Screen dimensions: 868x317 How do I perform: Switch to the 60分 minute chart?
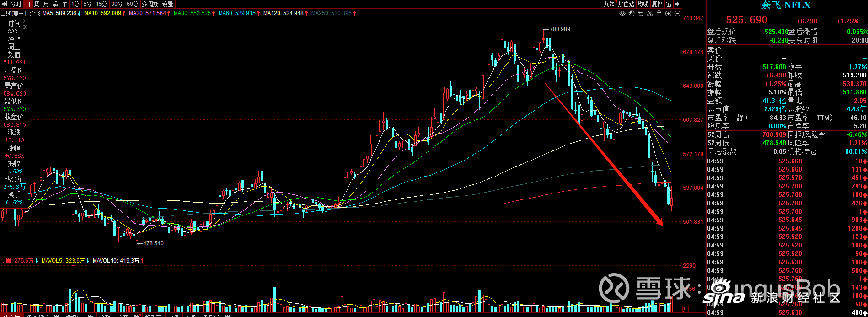tap(133, 4)
